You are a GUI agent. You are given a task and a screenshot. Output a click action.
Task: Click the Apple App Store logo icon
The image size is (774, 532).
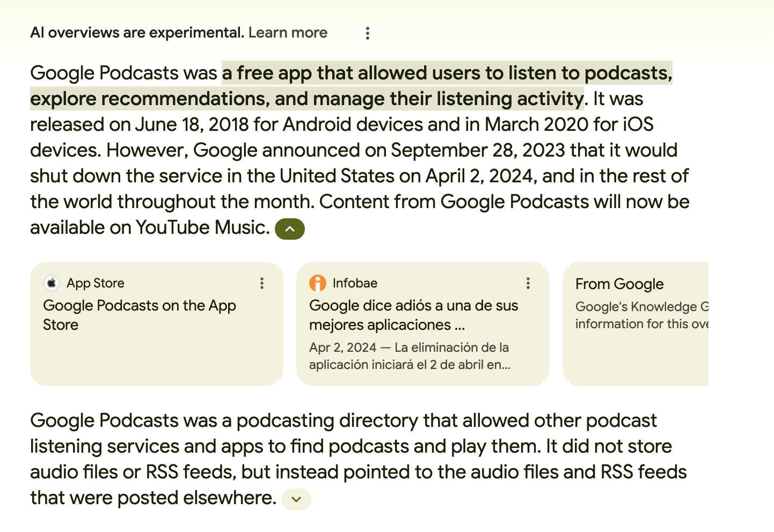tap(52, 283)
